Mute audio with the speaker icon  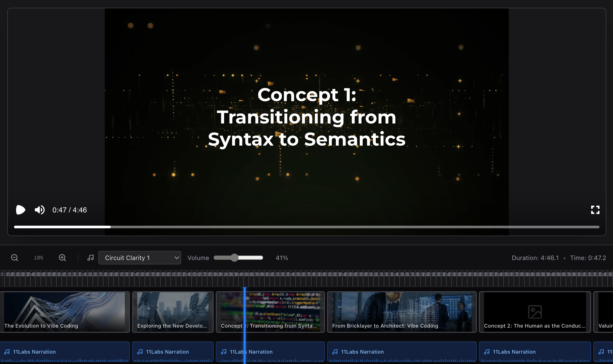[x=40, y=210]
